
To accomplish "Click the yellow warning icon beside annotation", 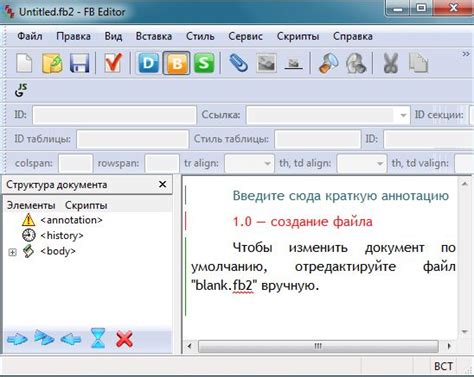I will (28, 220).
